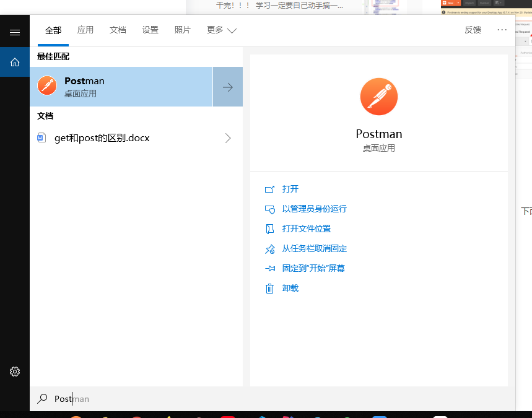Select the Postman best match result
This screenshot has width=532, height=418.
coord(121,87)
